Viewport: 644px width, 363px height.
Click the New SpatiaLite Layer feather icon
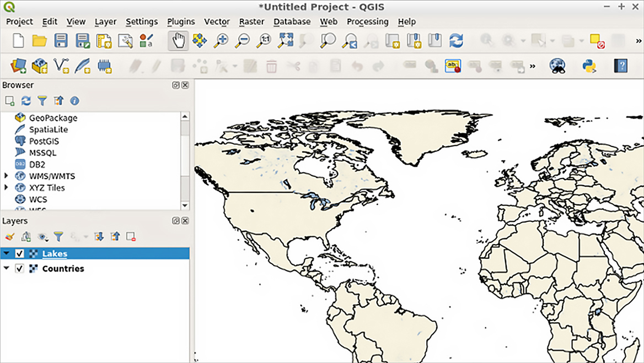(x=83, y=66)
